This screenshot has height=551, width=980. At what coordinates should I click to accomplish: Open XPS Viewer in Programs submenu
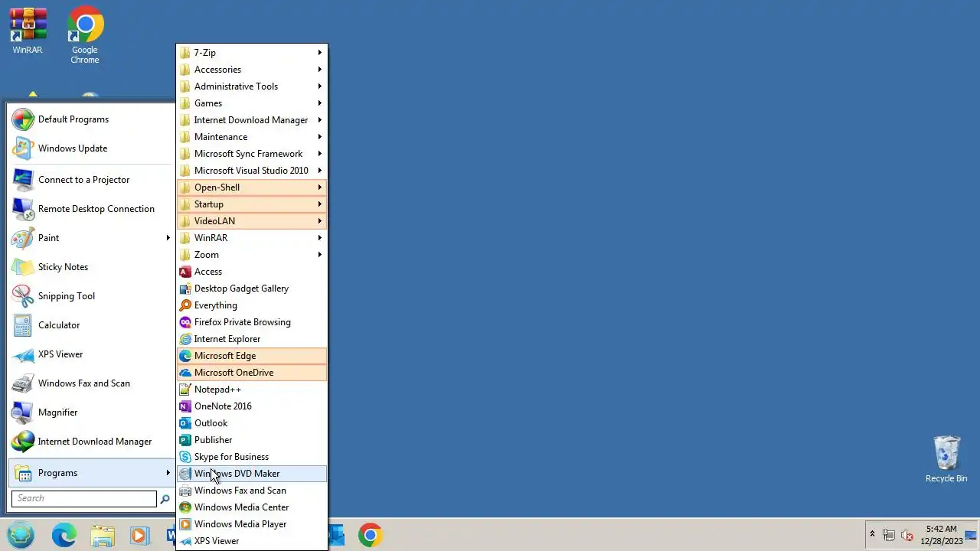(x=252, y=541)
